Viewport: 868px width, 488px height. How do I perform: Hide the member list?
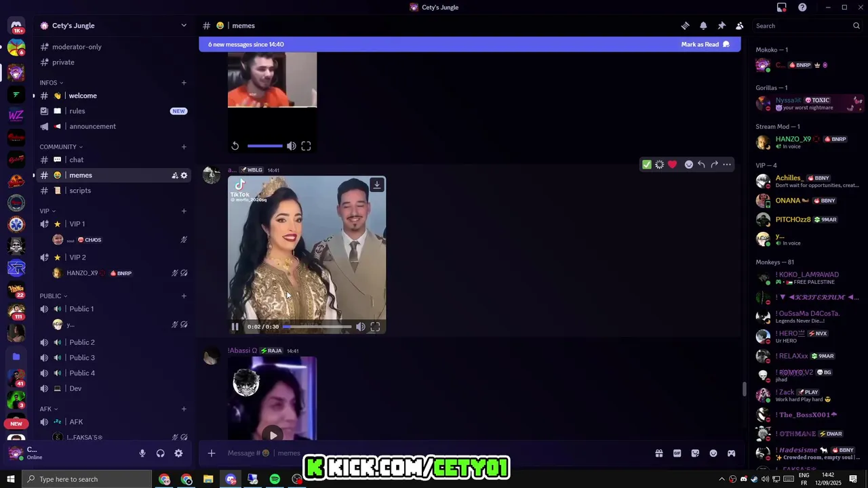740,26
